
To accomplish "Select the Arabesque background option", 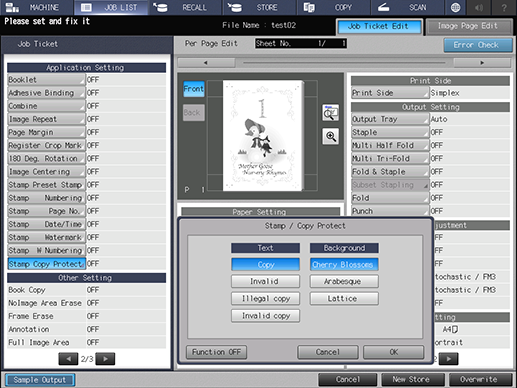I will coord(344,281).
